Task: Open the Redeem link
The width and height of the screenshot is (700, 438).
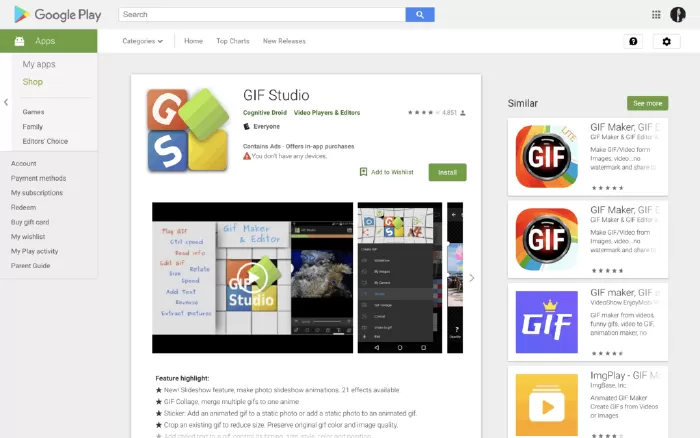Action: (x=23, y=207)
